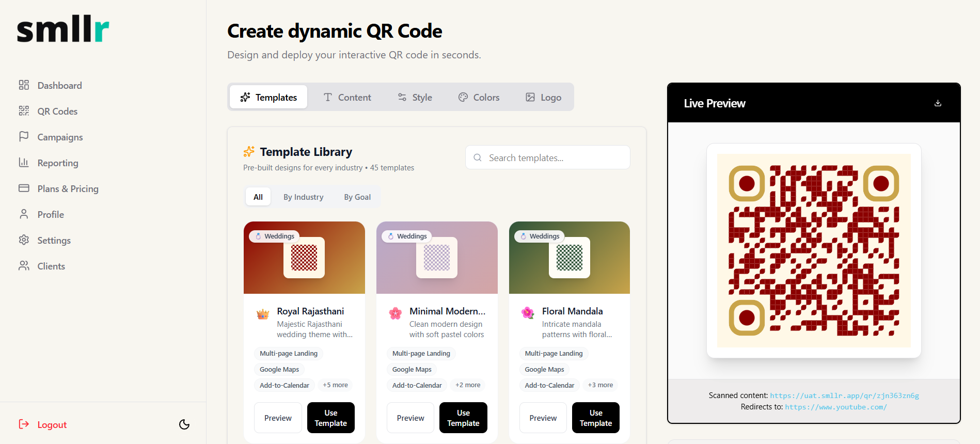Click Weddings badge on Royal Rajasthani card

pos(275,236)
